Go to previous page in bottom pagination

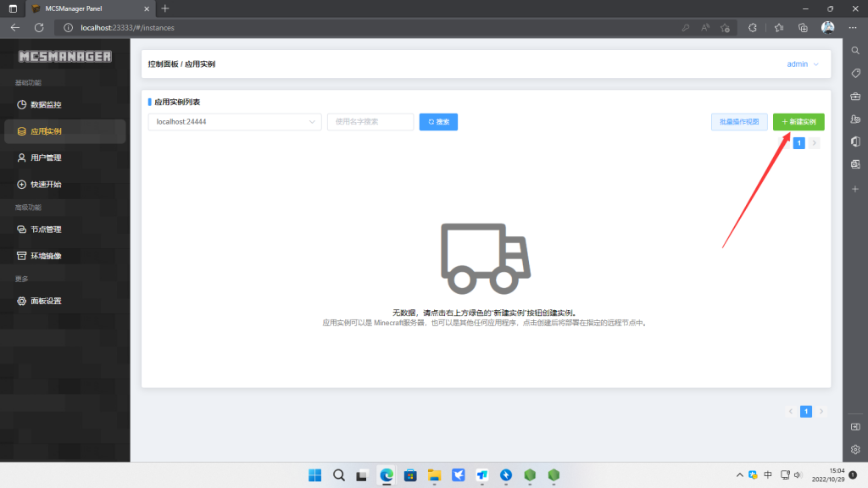point(791,412)
